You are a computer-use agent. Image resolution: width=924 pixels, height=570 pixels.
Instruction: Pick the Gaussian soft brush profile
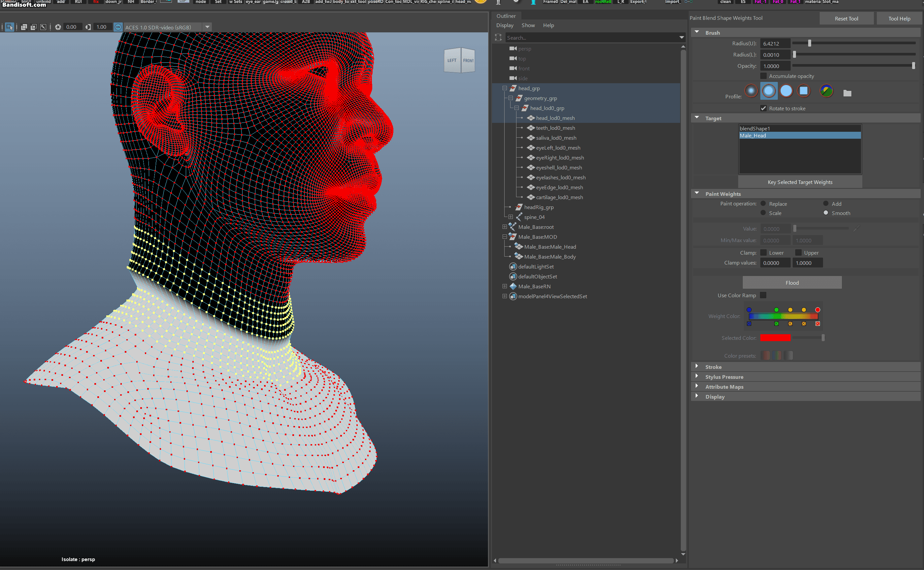coord(751,91)
